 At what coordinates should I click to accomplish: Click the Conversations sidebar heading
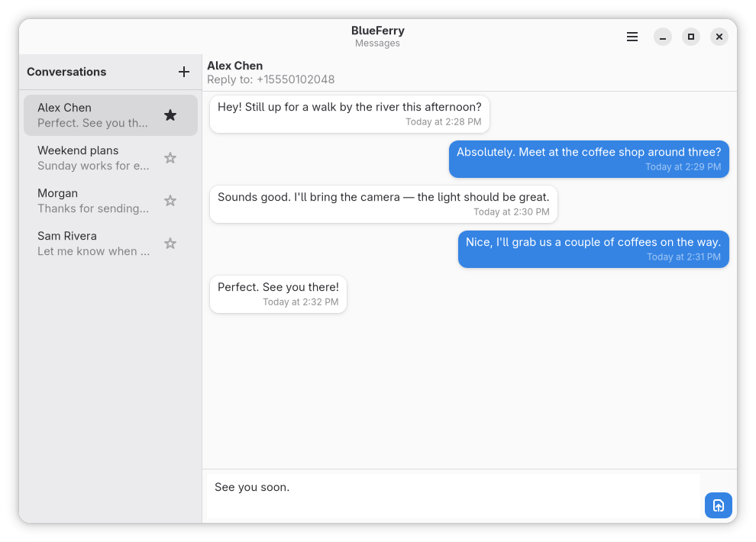[66, 72]
